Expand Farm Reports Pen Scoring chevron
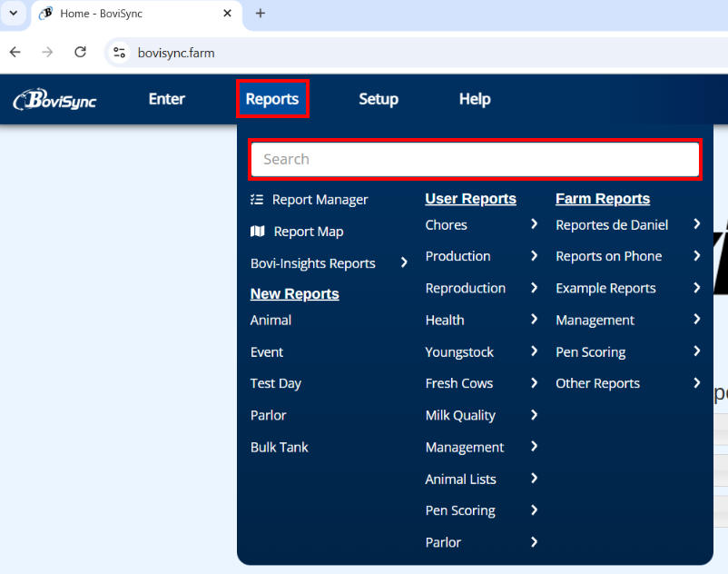This screenshot has height=574, width=728. (696, 351)
